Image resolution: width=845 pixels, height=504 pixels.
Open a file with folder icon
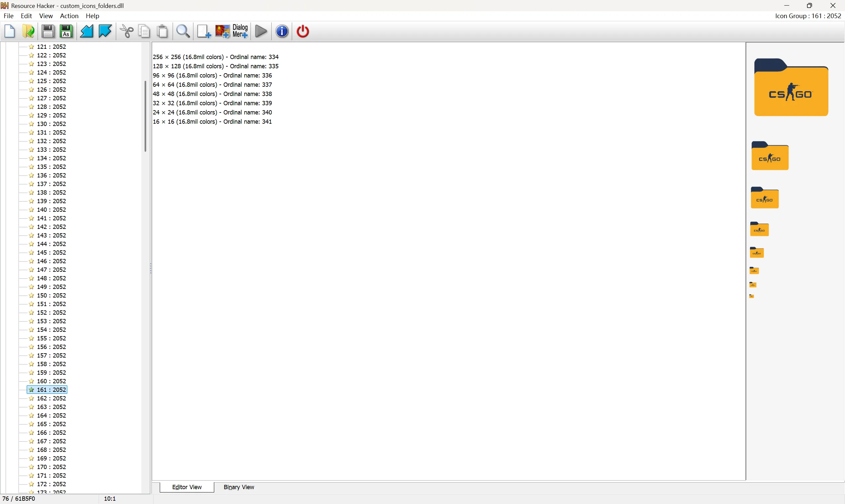click(28, 31)
